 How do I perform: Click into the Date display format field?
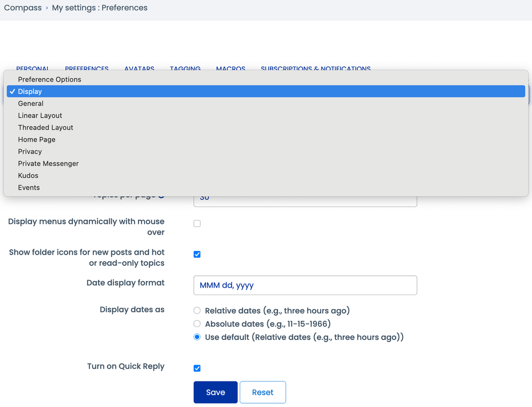[305, 285]
